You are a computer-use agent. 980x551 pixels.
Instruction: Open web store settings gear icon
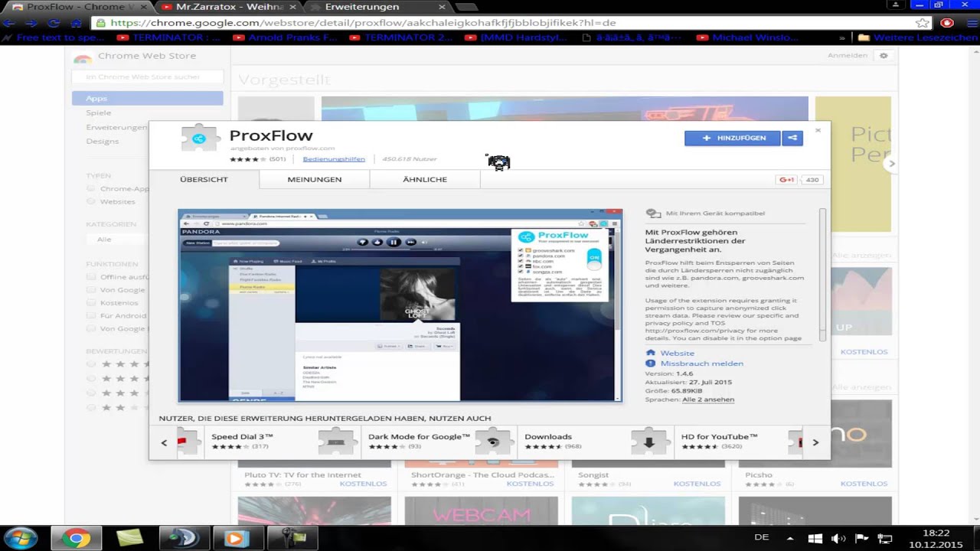pyautogui.click(x=884, y=56)
